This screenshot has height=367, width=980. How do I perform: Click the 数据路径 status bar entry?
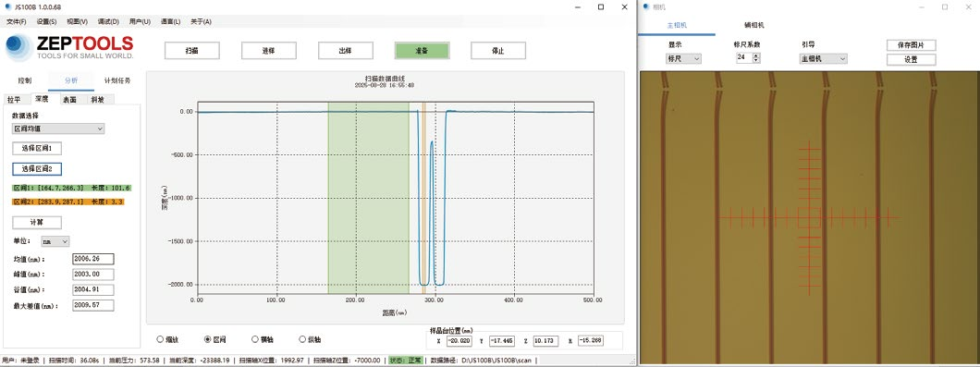[480, 361]
